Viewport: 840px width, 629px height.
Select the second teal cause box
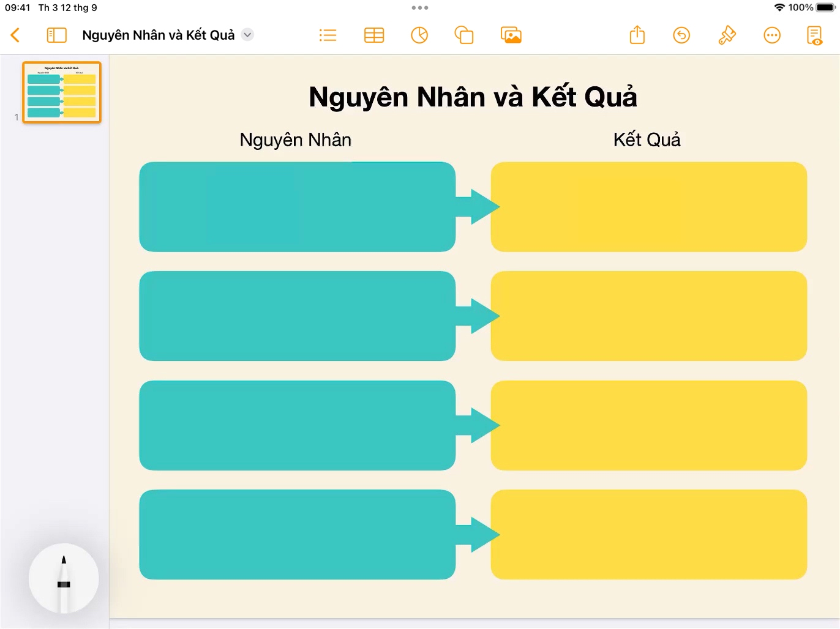(298, 316)
